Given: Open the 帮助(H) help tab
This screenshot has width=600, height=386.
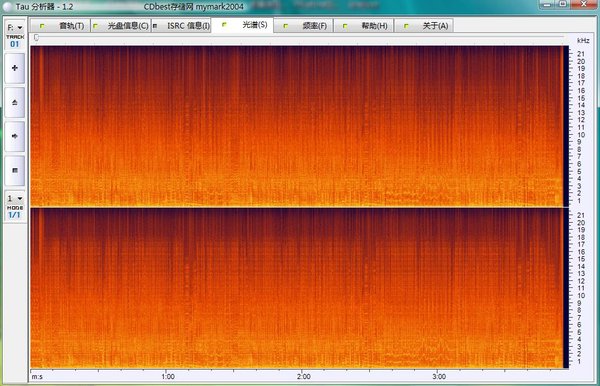Looking at the screenshot, I should pos(364,26).
